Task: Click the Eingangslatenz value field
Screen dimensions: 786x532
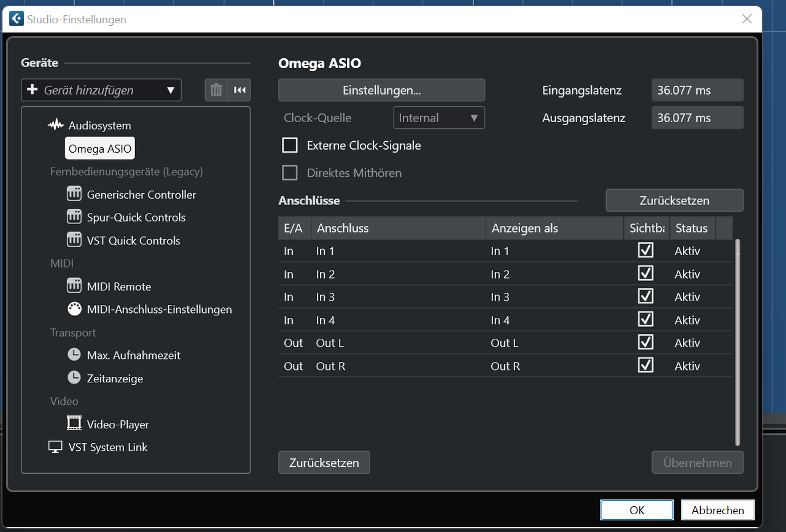Action: coord(697,90)
